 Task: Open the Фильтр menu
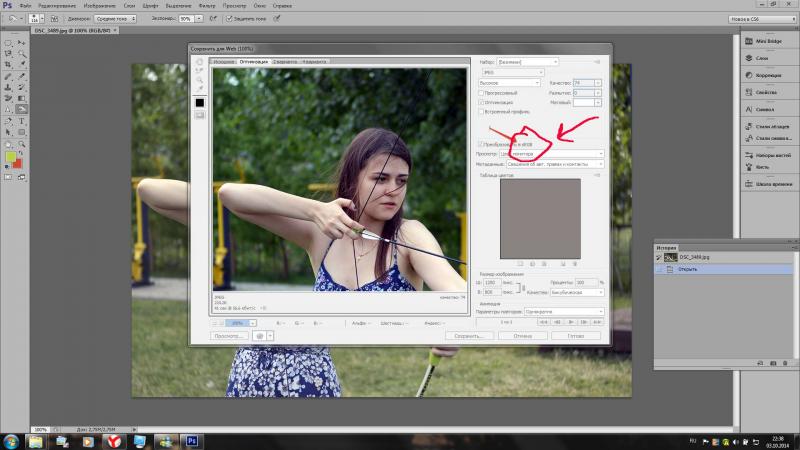pyautogui.click(x=207, y=6)
